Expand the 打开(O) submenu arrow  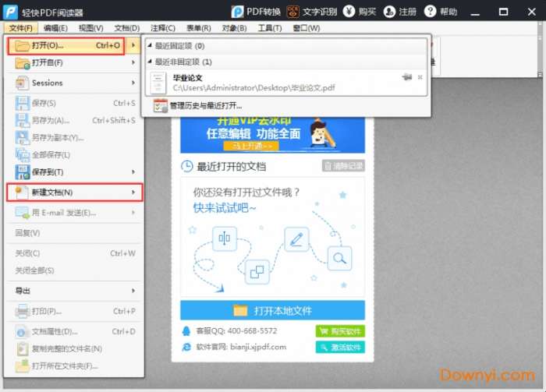pos(133,45)
